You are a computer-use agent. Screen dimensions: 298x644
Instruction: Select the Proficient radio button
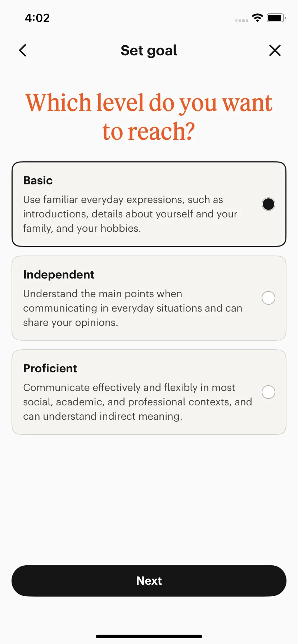[x=268, y=392]
